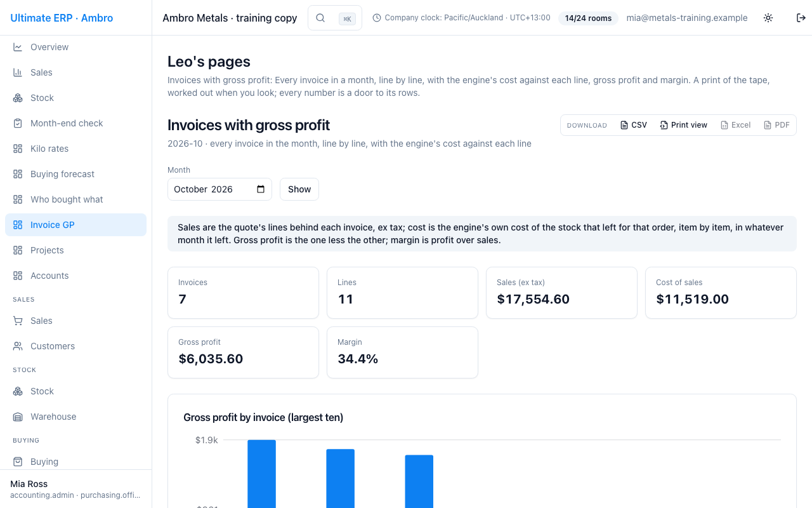Click the Sales (ex tax) $17,554.60 value
This screenshot has width=812, height=508.
(533, 299)
